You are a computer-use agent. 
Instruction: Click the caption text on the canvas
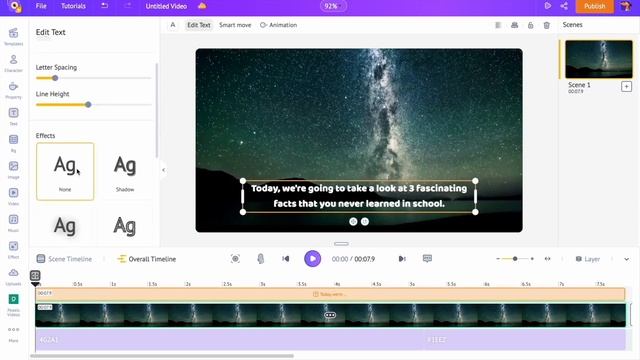(359, 196)
